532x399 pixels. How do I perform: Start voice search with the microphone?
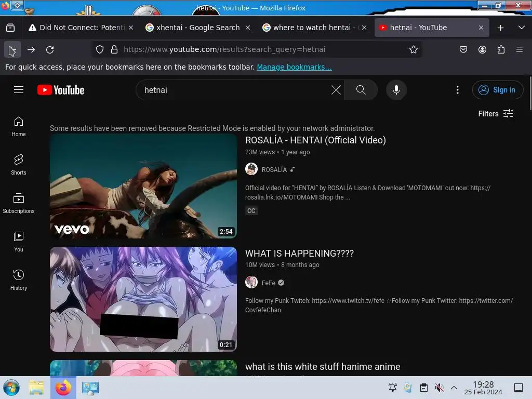[396, 90]
